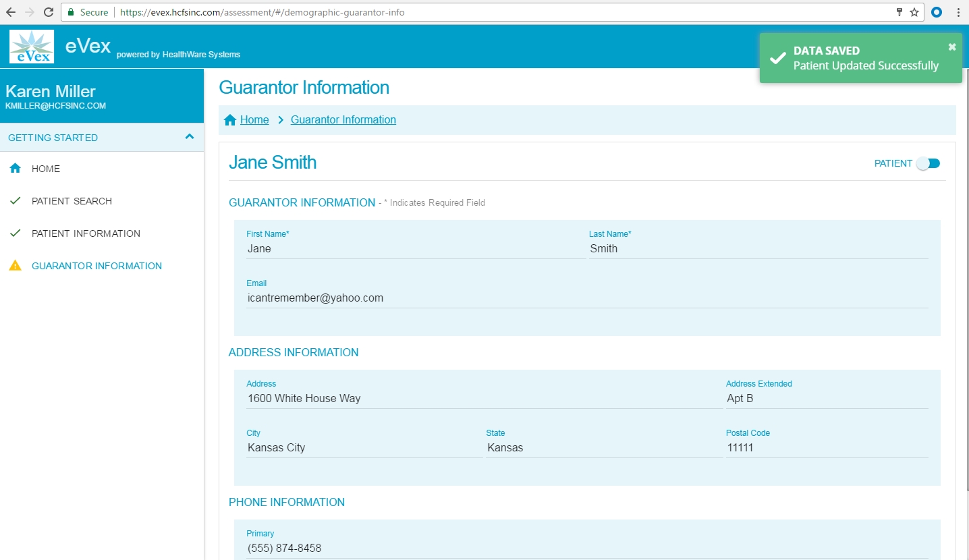969x560 pixels.
Task: Click the eVex logo in the header
Action: pos(32,47)
